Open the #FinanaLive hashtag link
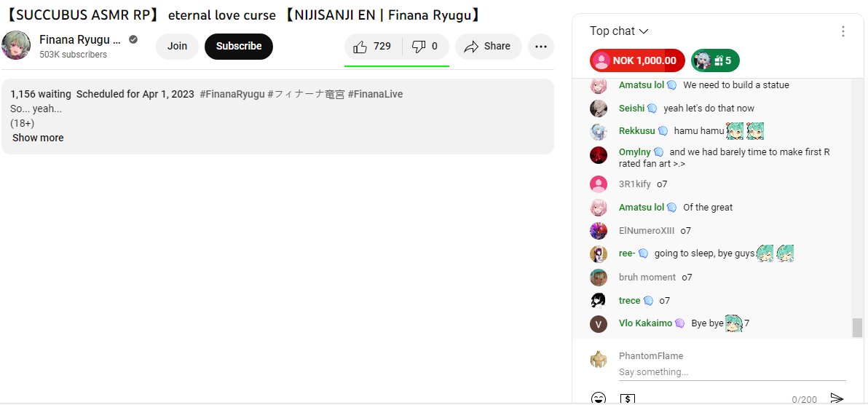The width and height of the screenshot is (868, 405). pyautogui.click(x=375, y=94)
